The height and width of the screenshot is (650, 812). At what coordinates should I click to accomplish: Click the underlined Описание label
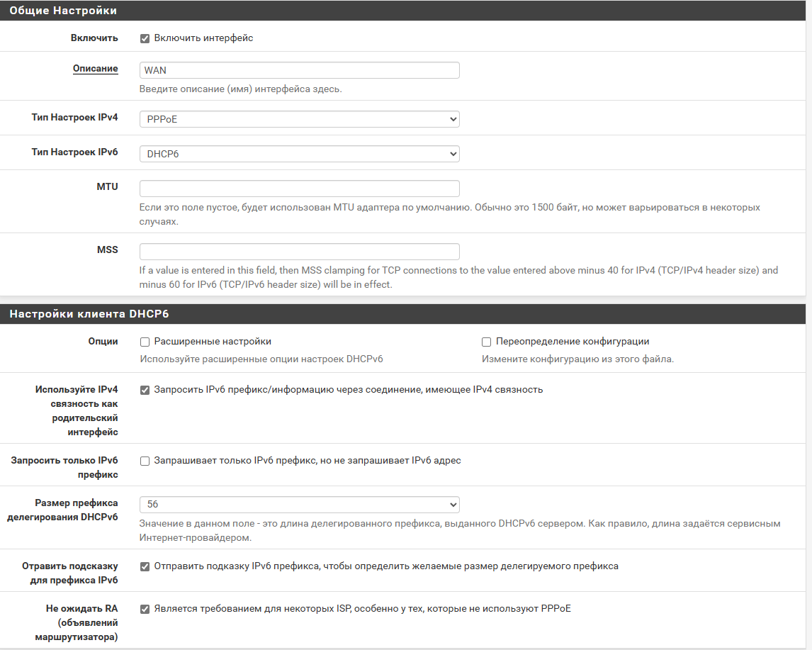95,68
